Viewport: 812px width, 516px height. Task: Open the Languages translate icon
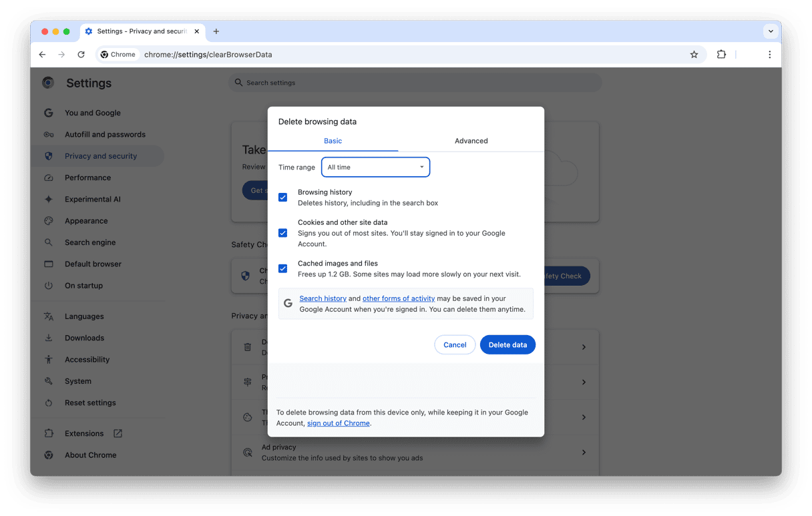[49, 316]
